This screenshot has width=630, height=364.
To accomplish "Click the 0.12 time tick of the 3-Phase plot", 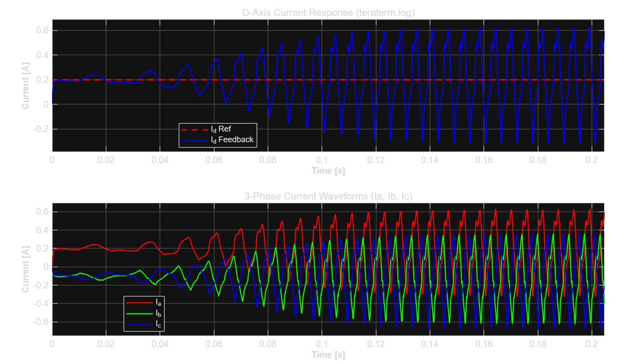I will click(376, 344).
